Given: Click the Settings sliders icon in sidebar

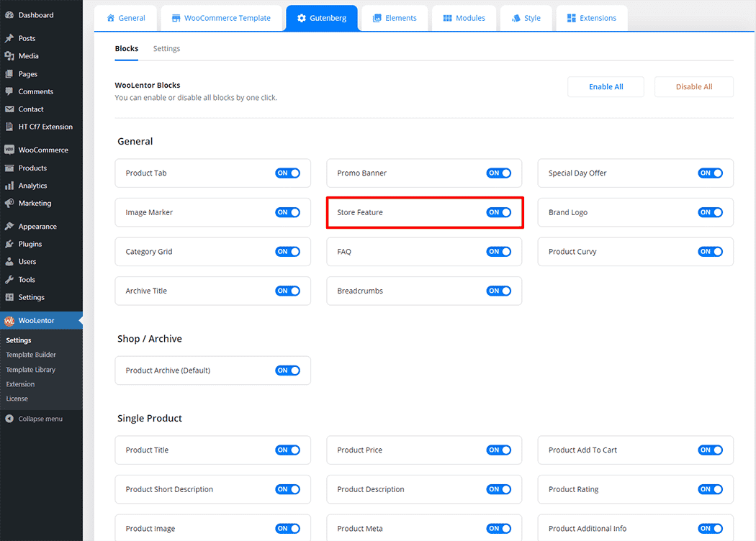Looking at the screenshot, I should pyautogui.click(x=9, y=297).
